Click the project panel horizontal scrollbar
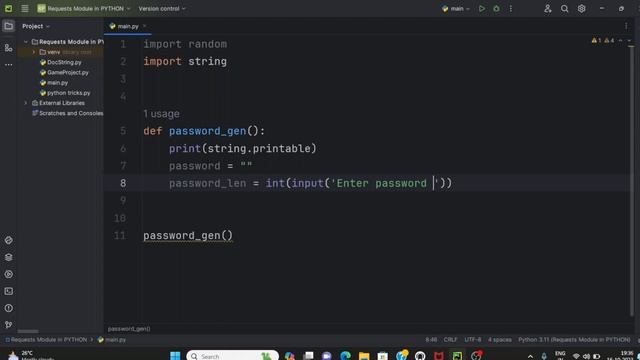The height and width of the screenshot is (360, 640). click(28, 331)
